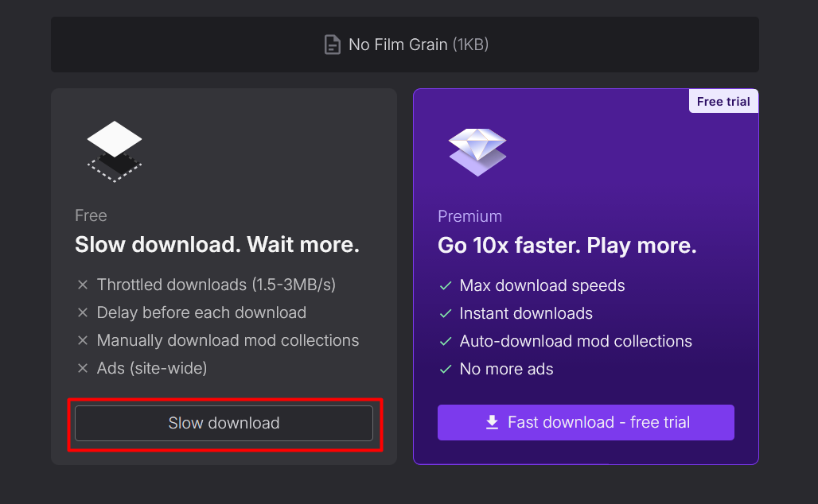Click the download arrow icon in Fast download
This screenshot has height=504, width=818.
tap(493, 422)
